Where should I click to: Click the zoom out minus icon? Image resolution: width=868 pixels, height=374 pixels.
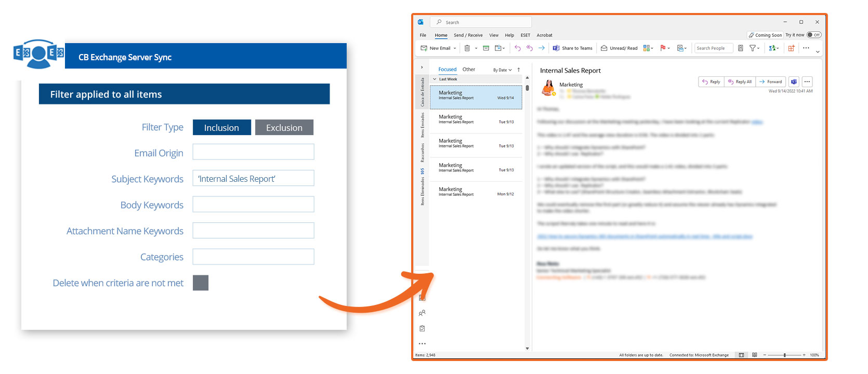click(765, 355)
